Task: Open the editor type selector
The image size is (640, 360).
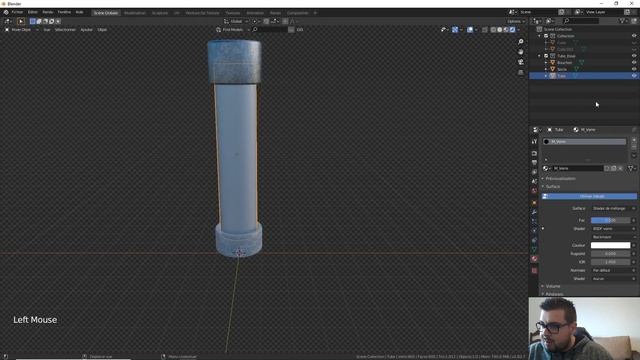Action: [x=7, y=21]
